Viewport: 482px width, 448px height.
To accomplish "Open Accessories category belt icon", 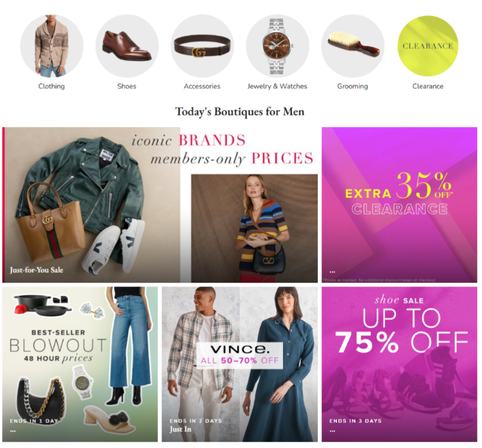I will (x=202, y=46).
